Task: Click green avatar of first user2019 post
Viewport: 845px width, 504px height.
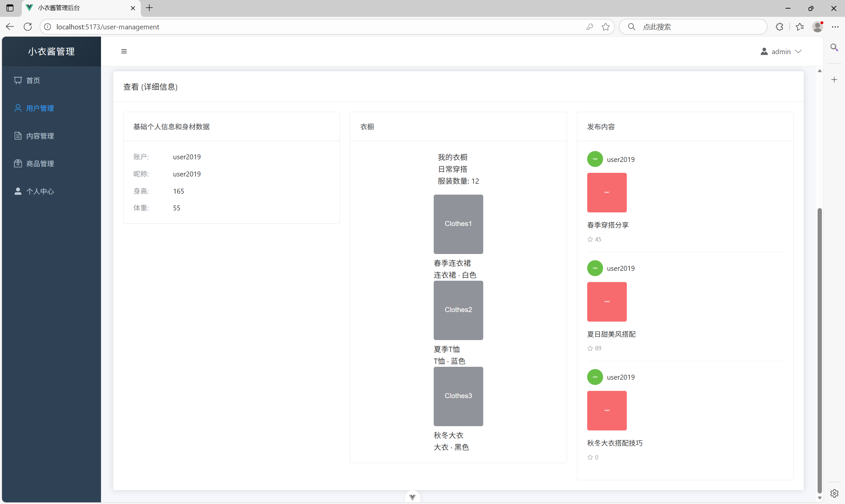Action: point(595,159)
